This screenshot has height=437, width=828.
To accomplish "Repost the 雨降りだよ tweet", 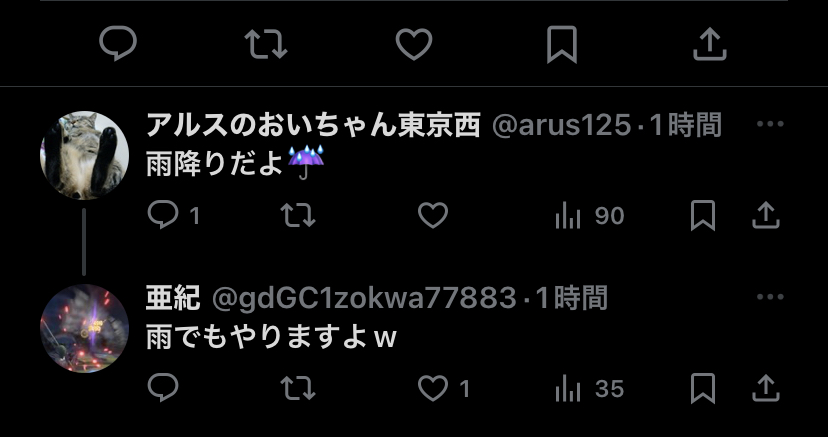I will (x=298, y=215).
